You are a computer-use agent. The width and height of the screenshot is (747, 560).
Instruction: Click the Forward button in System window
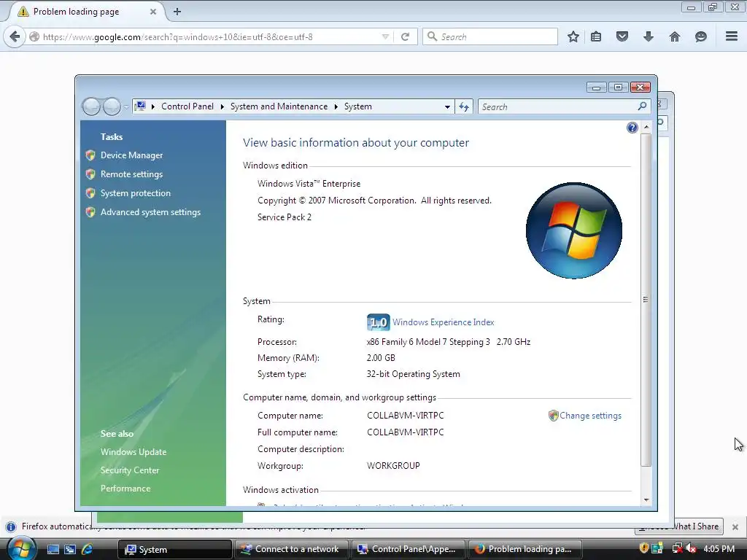tap(112, 106)
